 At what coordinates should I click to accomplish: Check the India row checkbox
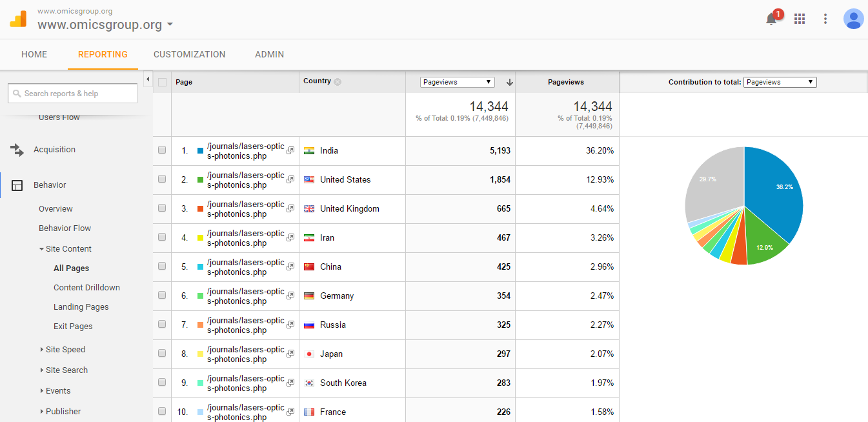pyautogui.click(x=162, y=150)
